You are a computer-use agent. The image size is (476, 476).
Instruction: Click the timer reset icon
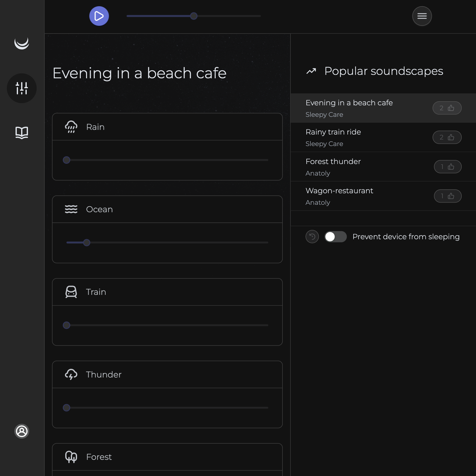[x=312, y=237]
